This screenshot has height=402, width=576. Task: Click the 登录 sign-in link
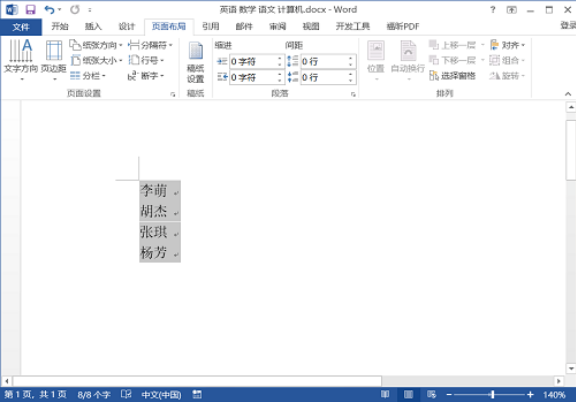point(568,25)
